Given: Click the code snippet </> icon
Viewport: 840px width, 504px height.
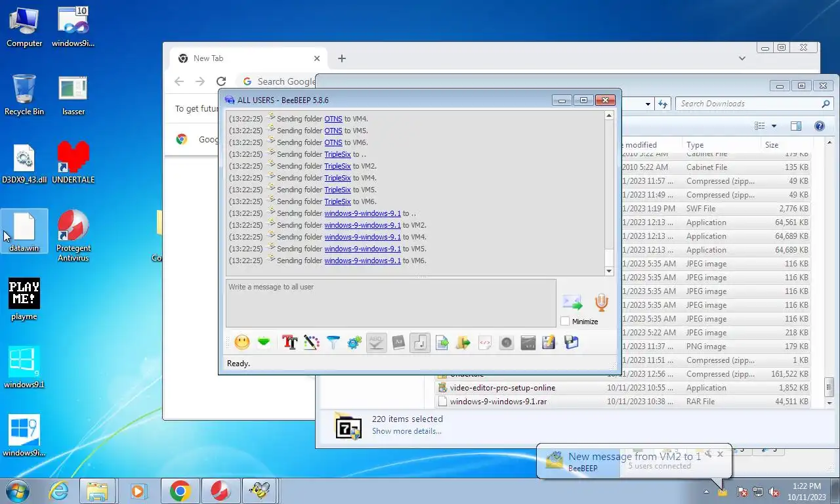Looking at the screenshot, I should [485, 342].
